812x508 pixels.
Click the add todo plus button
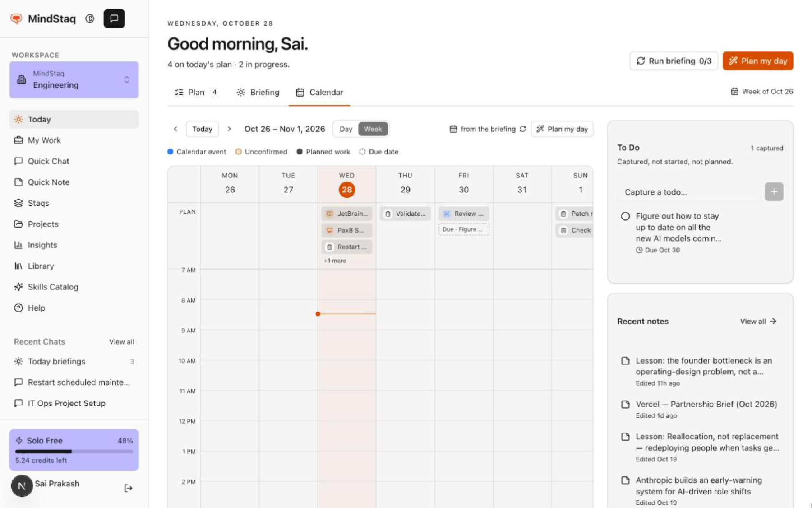point(774,192)
